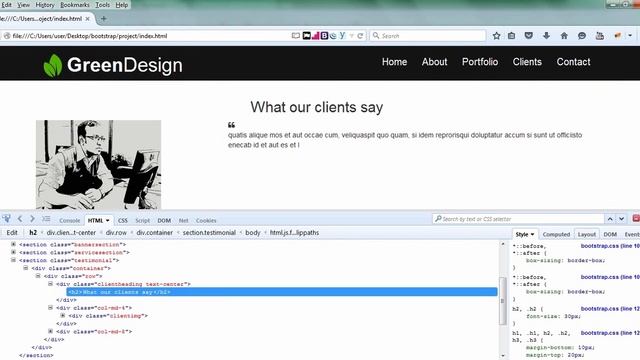Open the Bookmarks menu
640x360 pixels.
(75, 5)
